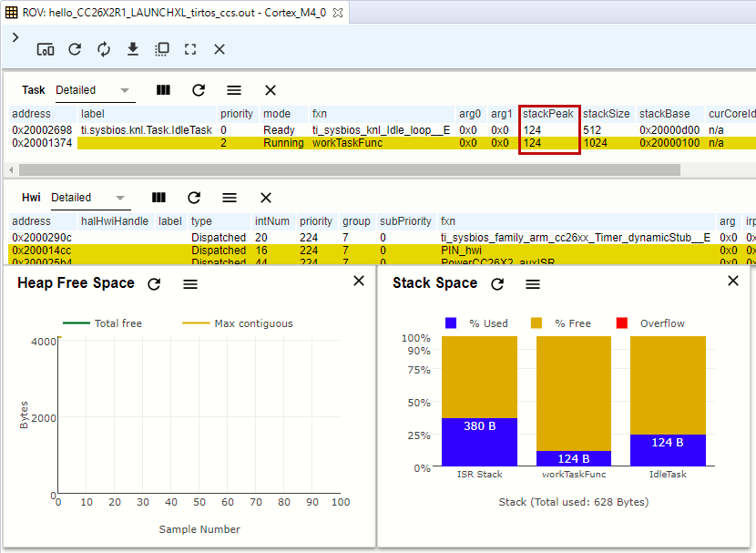
Task: Click the Task table horizontal scrollbar
Action: [351, 169]
